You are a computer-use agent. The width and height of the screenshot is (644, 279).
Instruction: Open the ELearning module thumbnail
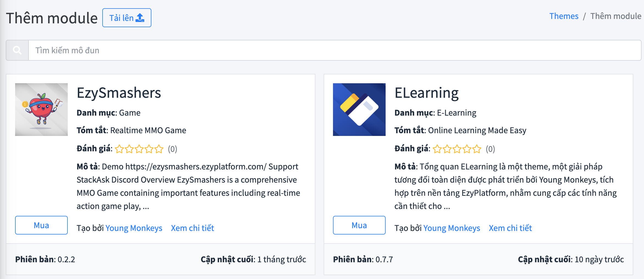pyautogui.click(x=359, y=110)
